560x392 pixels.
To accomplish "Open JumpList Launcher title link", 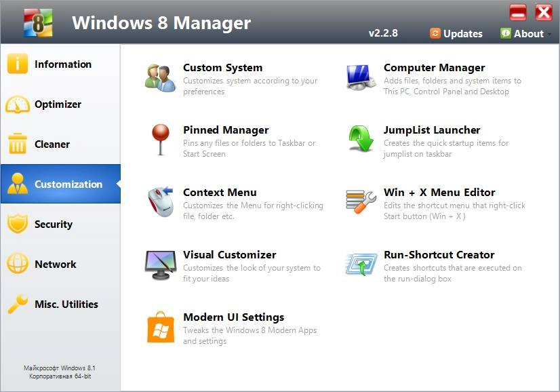I will [432, 130].
